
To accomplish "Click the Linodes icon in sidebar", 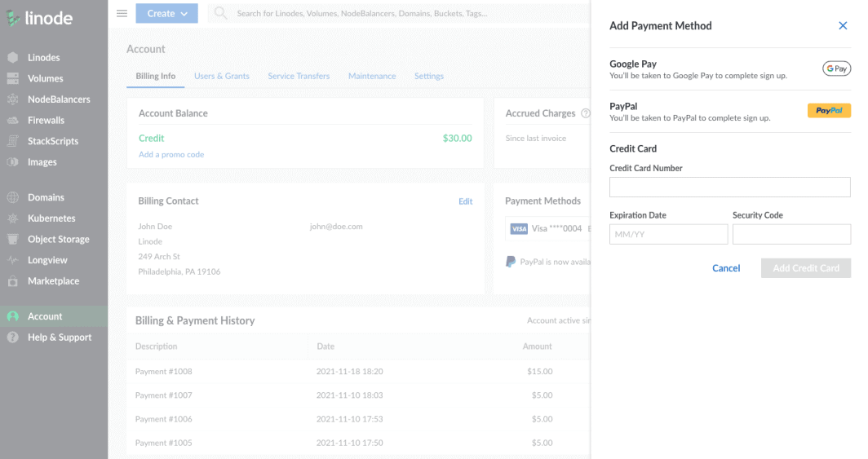I will 12,58.
